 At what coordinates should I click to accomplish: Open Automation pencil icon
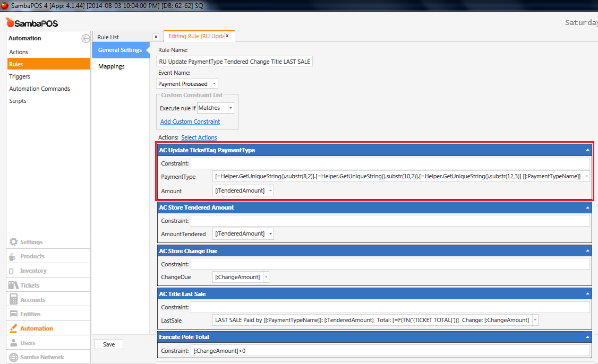(x=13, y=328)
